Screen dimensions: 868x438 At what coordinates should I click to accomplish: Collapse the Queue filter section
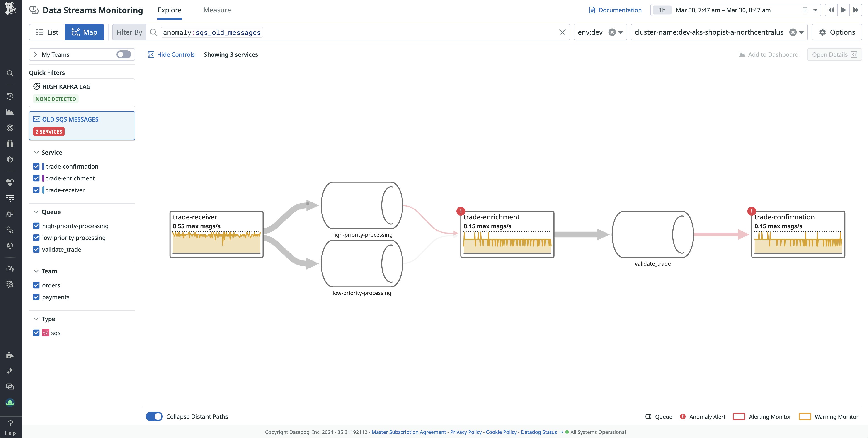[36, 212]
